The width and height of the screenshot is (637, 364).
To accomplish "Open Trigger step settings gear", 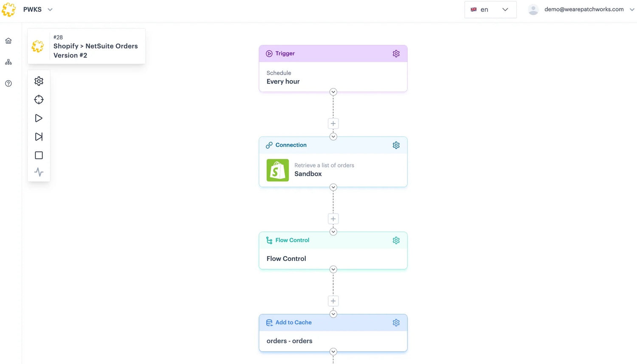I will (x=396, y=53).
